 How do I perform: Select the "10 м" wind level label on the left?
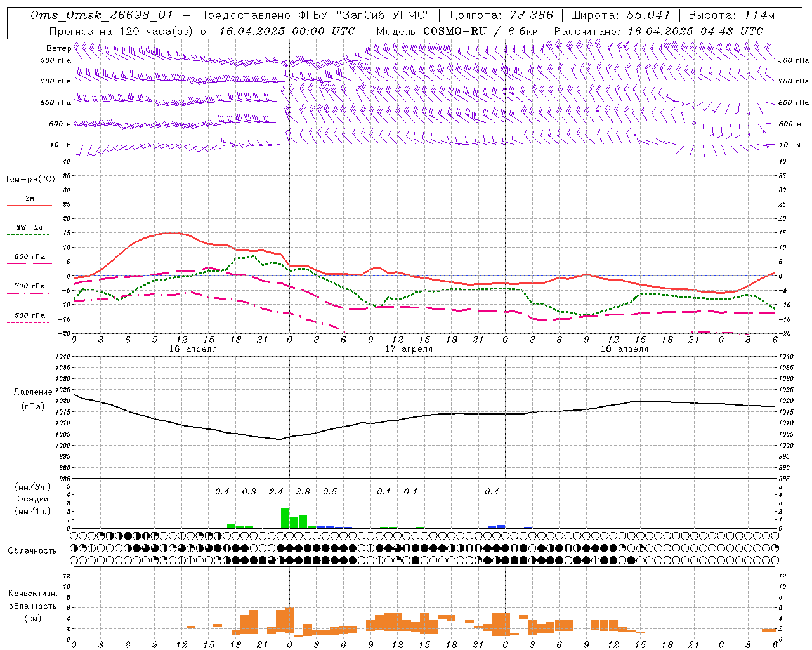[61, 145]
